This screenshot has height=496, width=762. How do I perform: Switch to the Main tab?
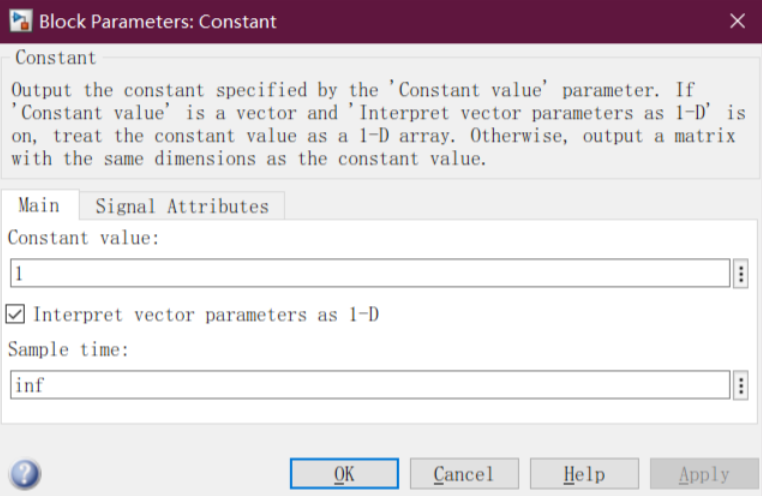pos(39,205)
